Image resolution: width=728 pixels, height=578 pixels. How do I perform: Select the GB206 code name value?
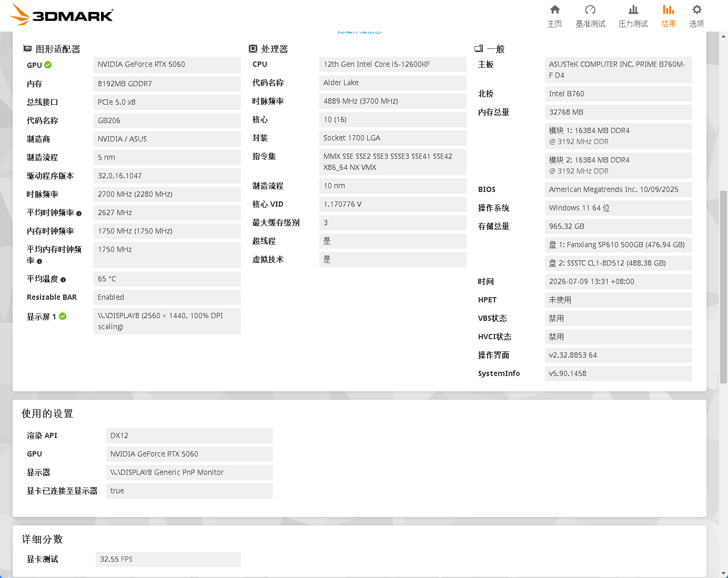pyautogui.click(x=167, y=120)
